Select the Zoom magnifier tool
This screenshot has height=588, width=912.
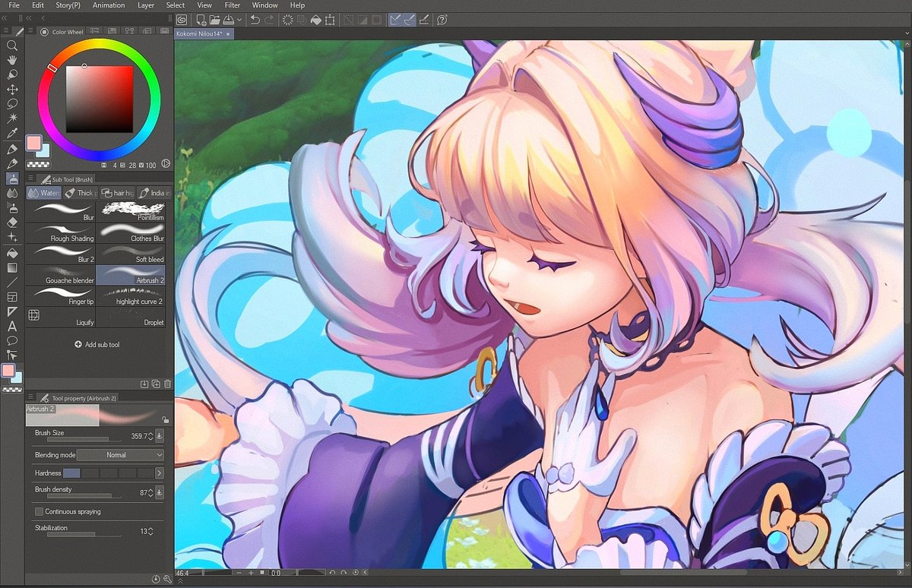12,46
